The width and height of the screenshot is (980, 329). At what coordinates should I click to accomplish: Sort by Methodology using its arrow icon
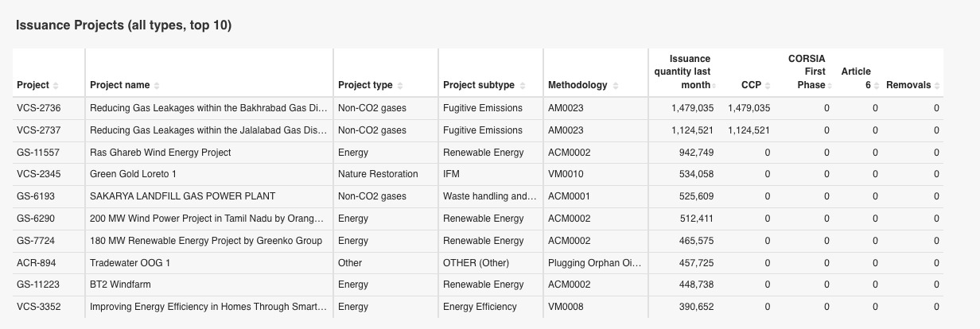click(615, 86)
